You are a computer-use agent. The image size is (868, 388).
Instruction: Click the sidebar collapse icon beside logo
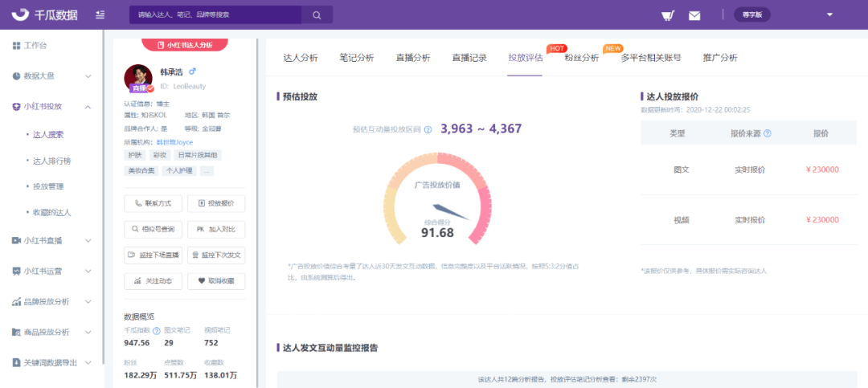[100, 14]
